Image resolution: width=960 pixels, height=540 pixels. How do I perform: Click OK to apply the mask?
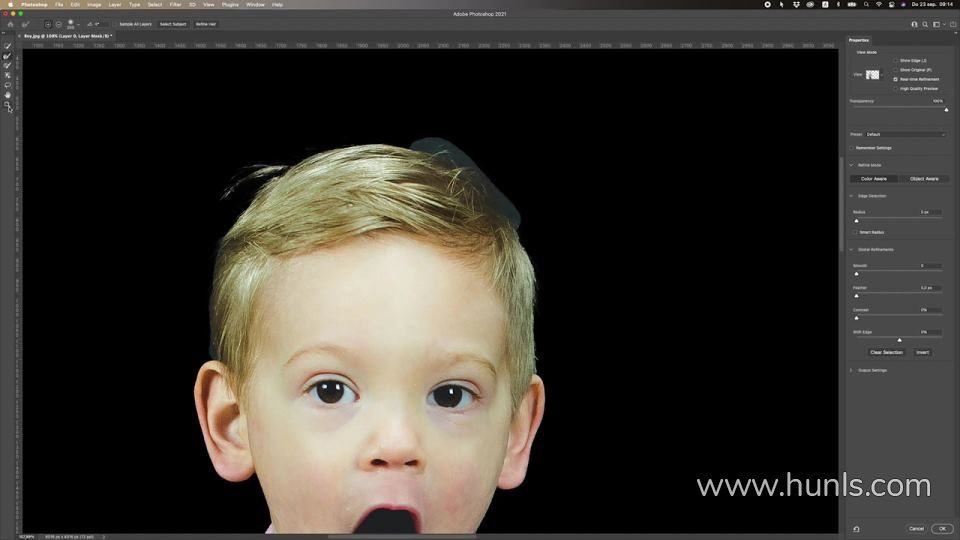click(x=942, y=528)
